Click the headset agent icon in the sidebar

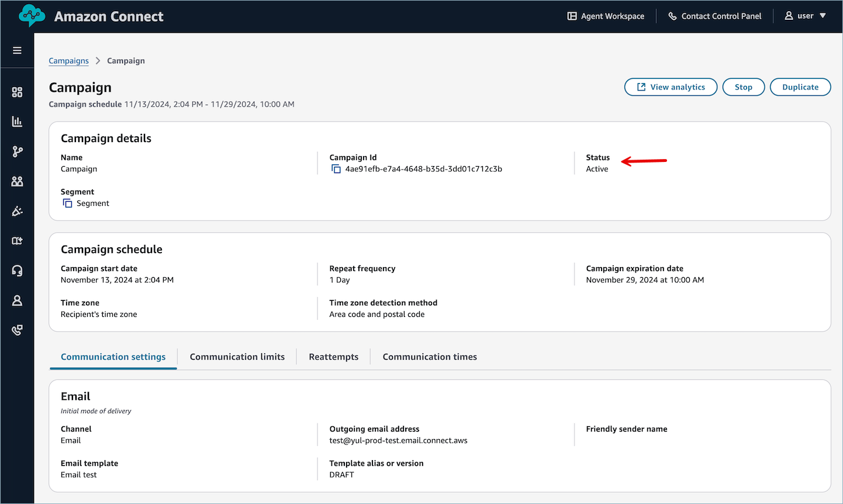point(17,270)
